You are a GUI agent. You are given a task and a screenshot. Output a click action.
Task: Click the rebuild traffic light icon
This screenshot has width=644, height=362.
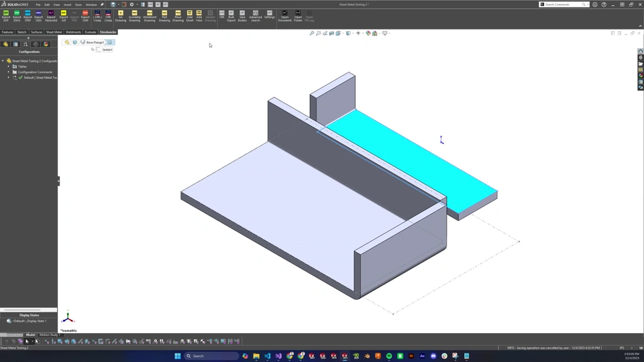click(x=123, y=5)
